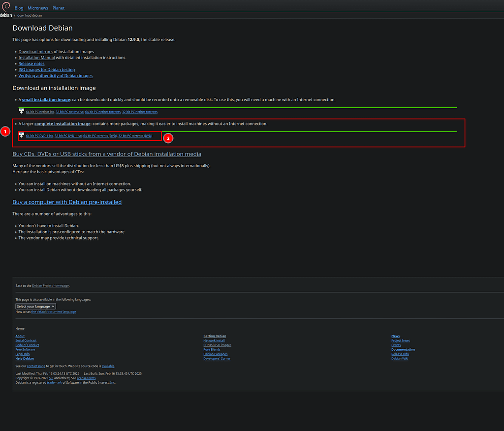Image resolution: width=504 pixels, height=431 pixels.
Task: View the Release notes link
Action: click(31, 63)
